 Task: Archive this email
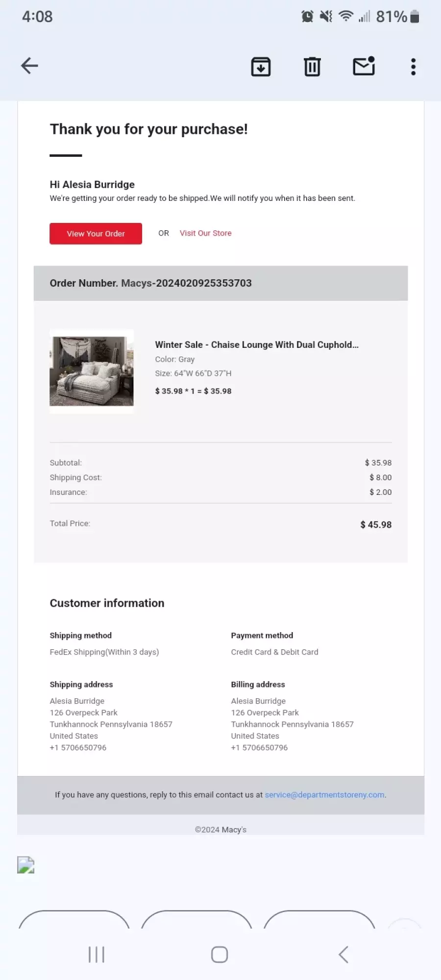pyautogui.click(x=261, y=67)
